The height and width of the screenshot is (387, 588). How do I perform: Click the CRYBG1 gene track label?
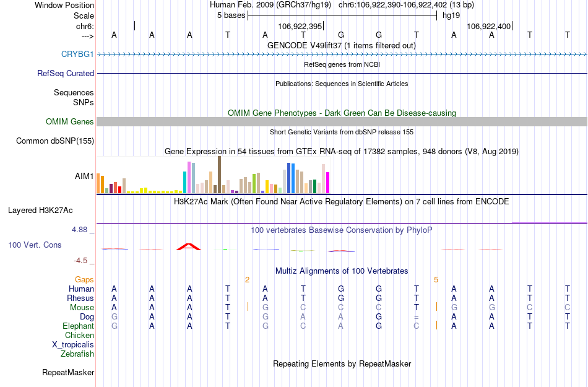click(77, 54)
